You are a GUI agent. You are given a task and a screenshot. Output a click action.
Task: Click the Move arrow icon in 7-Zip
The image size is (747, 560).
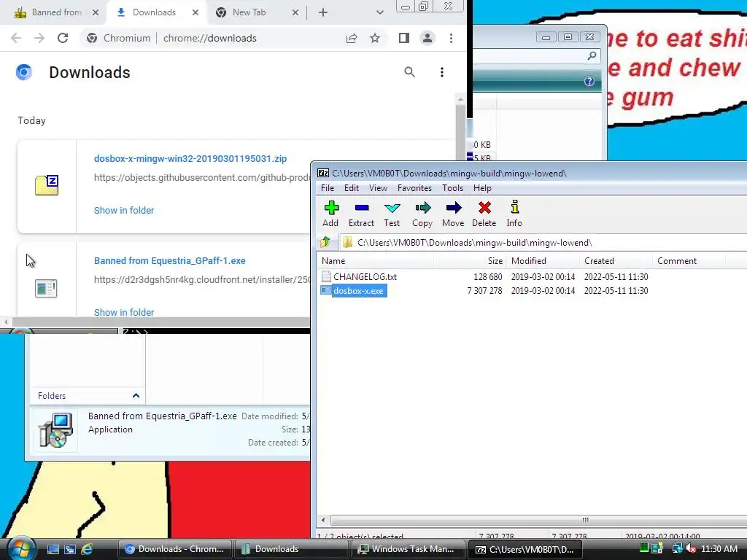(x=453, y=214)
